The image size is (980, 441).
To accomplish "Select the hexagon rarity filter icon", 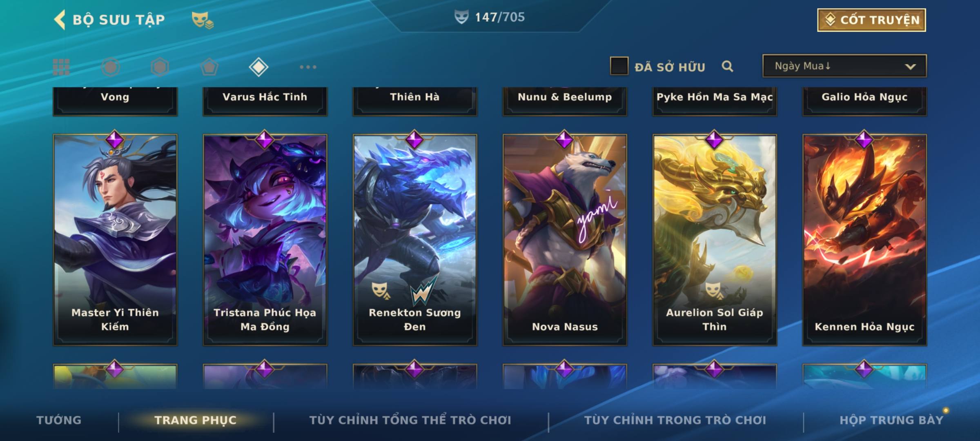I will 160,67.
